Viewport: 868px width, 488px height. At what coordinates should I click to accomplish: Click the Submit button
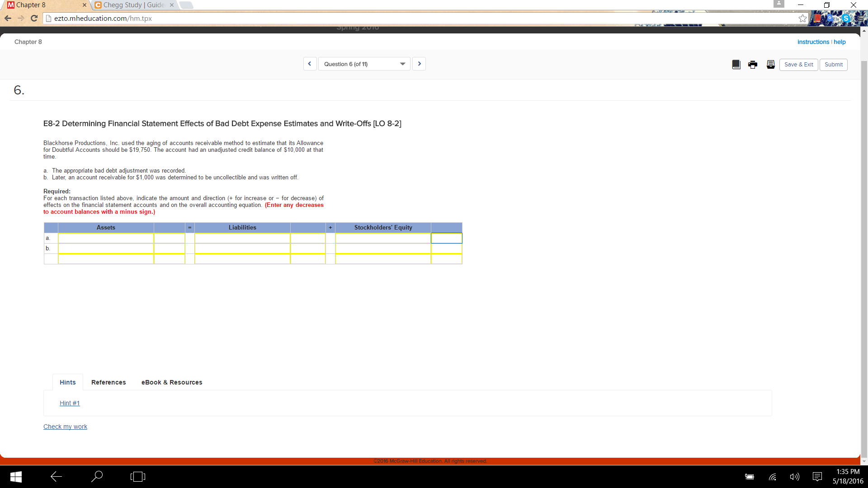[x=833, y=65]
